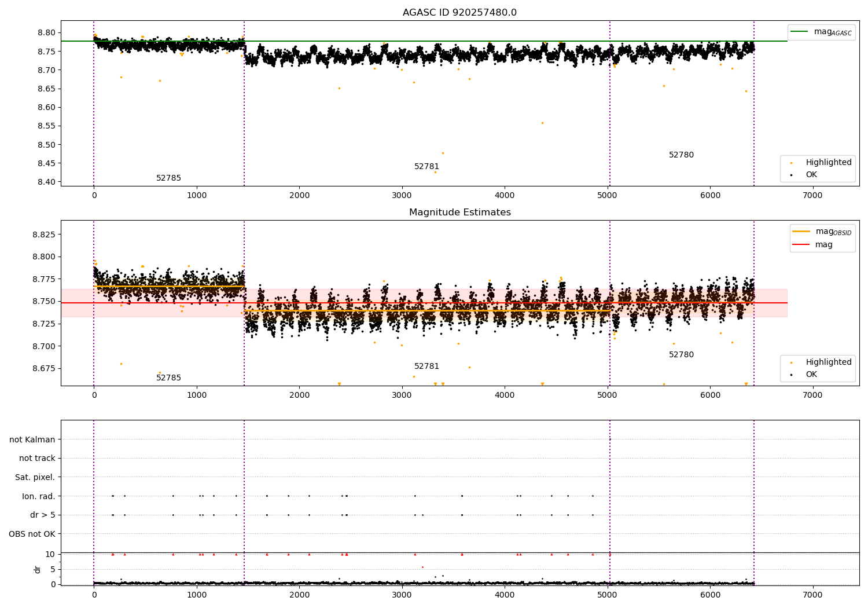The image size is (868, 608).
Task: Click the 52785 annotation in the middle plot
Action: click(x=168, y=378)
